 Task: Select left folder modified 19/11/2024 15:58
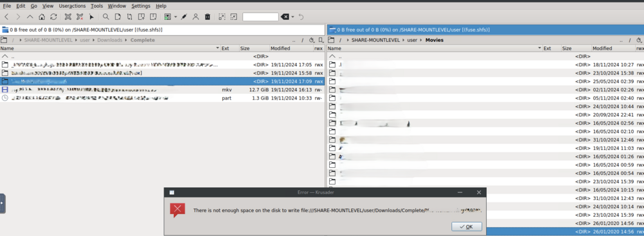(162, 73)
